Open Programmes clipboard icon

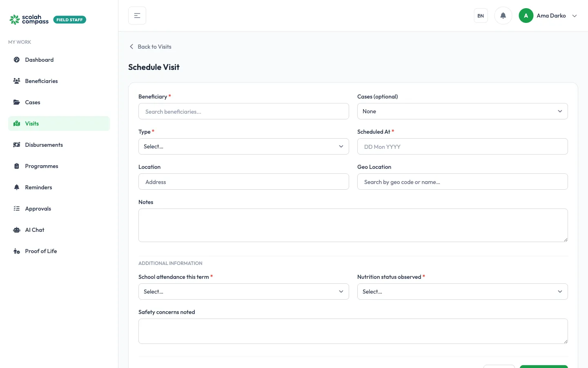pos(17,166)
